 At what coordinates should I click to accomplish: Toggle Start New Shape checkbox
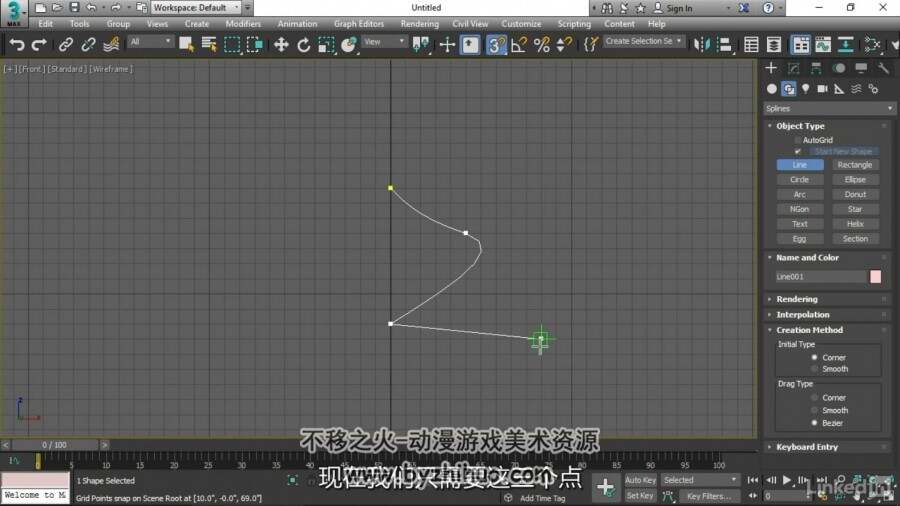tap(798, 151)
